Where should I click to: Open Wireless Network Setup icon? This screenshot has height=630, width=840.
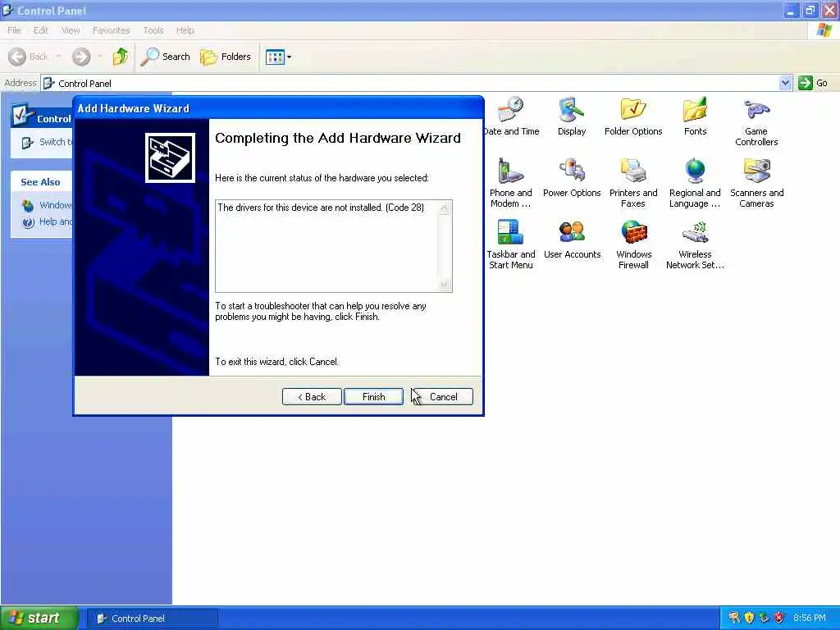[x=695, y=244]
